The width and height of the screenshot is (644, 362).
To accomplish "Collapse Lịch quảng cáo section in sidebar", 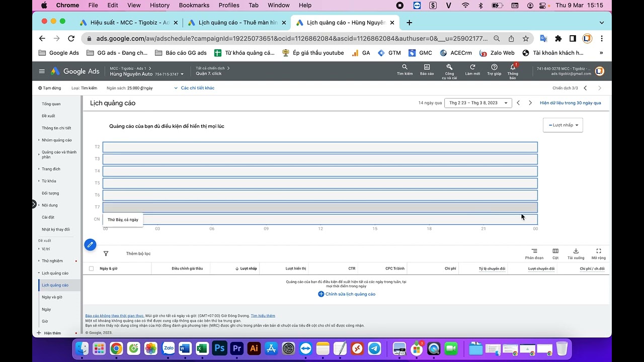I will pos(39,273).
